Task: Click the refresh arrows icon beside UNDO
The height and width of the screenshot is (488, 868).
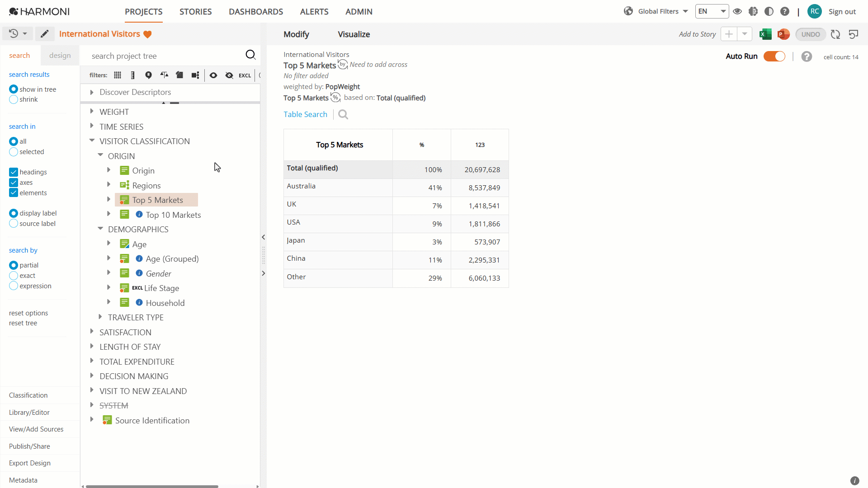Action: (x=835, y=34)
